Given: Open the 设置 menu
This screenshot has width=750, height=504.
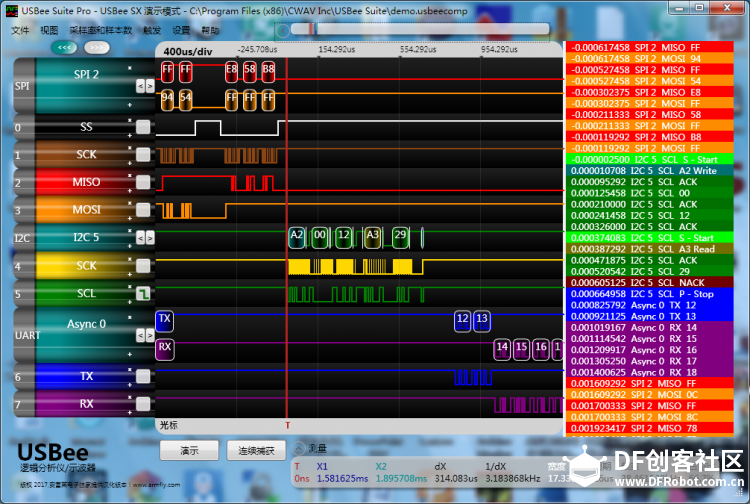Looking at the screenshot, I should click(181, 31).
